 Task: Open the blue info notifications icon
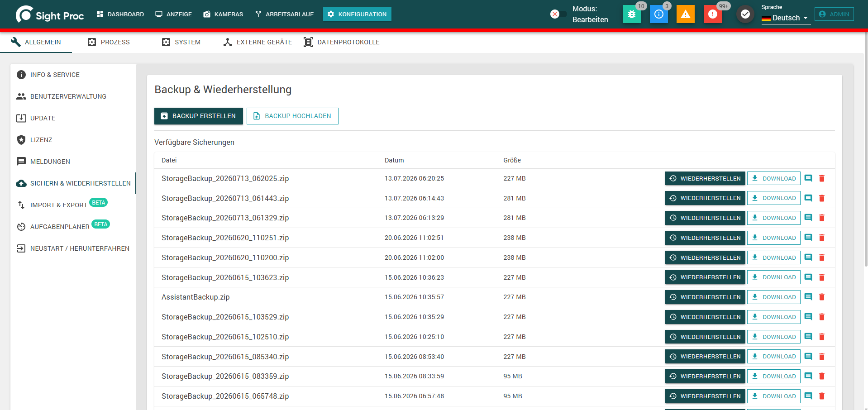[x=658, y=14]
